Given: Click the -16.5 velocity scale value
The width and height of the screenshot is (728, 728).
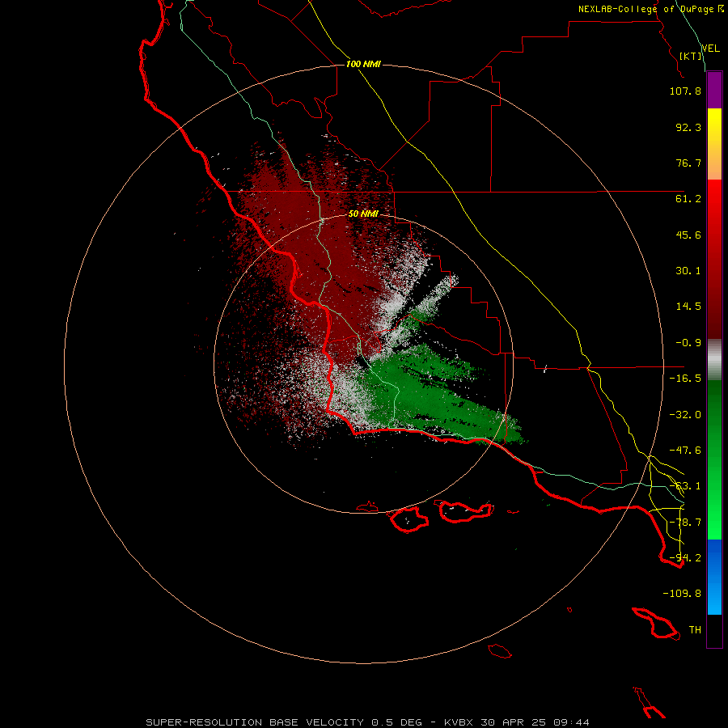Looking at the screenshot, I should [x=685, y=379].
